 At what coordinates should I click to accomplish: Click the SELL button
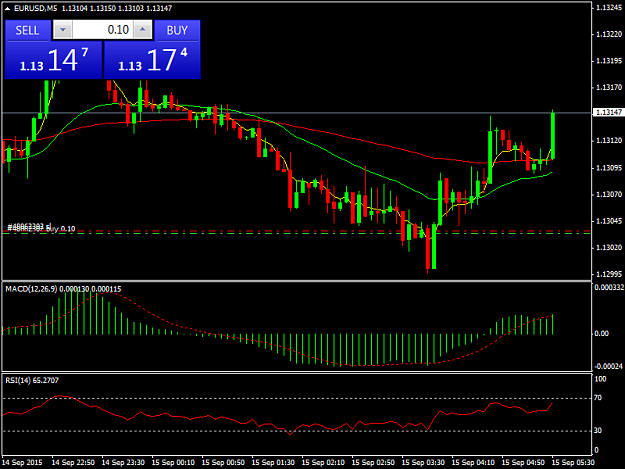(x=28, y=30)
